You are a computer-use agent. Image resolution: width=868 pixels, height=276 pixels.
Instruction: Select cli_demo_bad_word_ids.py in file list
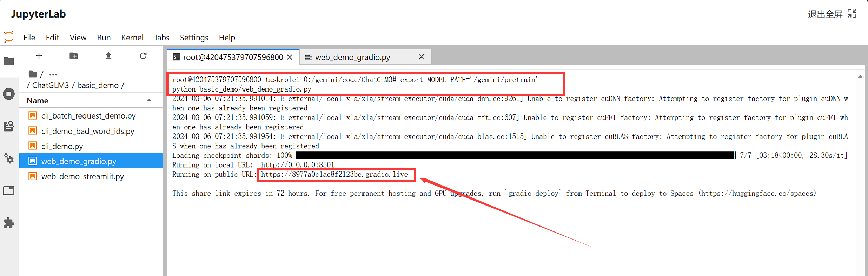point(91,131)
